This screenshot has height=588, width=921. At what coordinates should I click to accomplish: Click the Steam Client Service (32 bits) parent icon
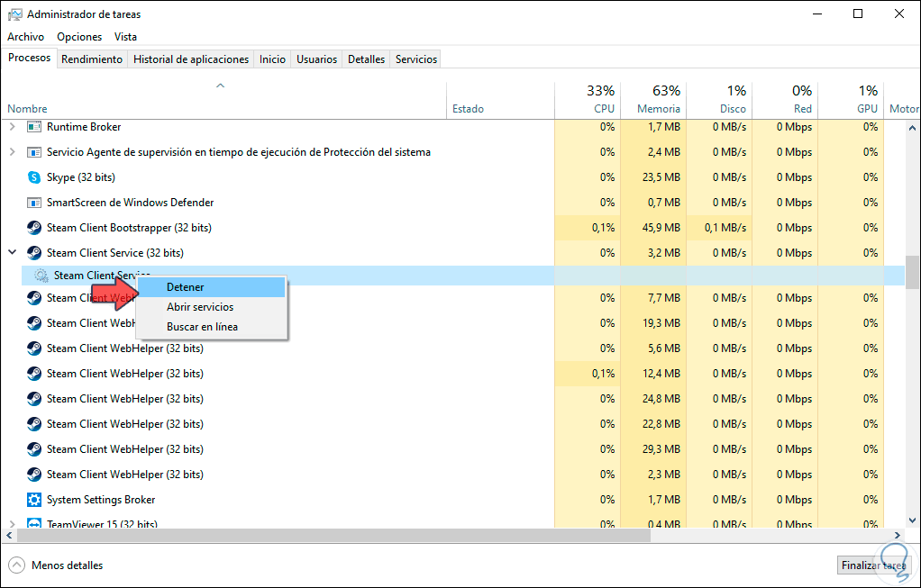point(34,253)
